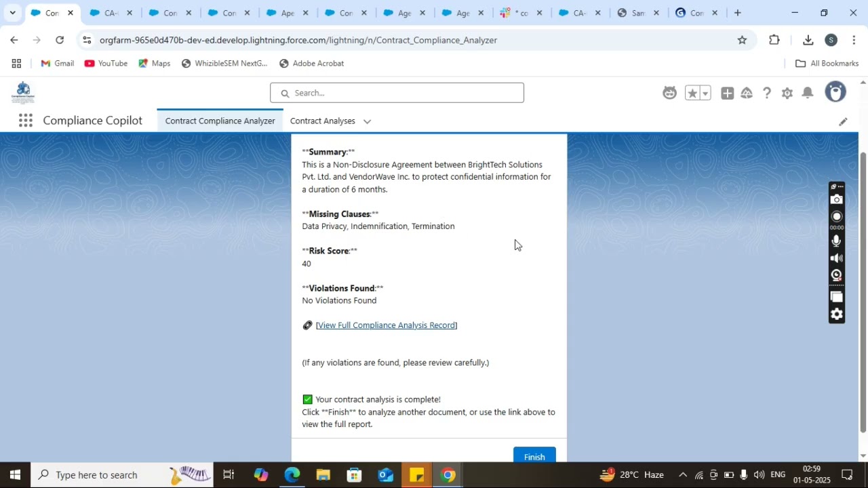The image size is (868, 488).
Task: Click the Compliance Copilot logo
Action: click(23, 93)
